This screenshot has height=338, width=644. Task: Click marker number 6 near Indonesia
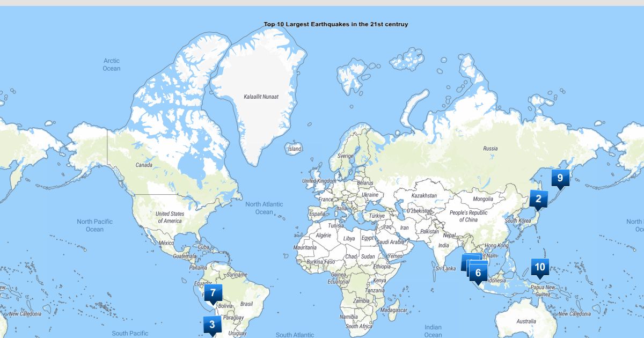(x=478, y=273)
